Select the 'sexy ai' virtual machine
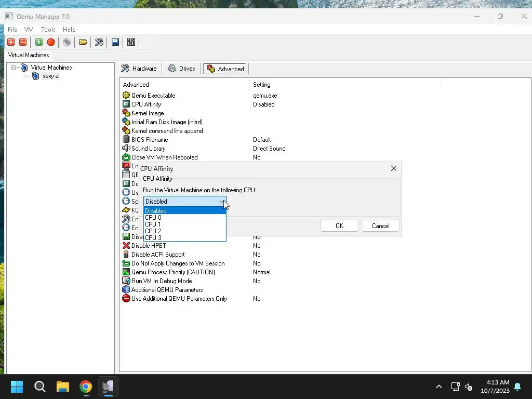Image resolution: width=532 pixels, height=399 pixels. coord(51,76)
